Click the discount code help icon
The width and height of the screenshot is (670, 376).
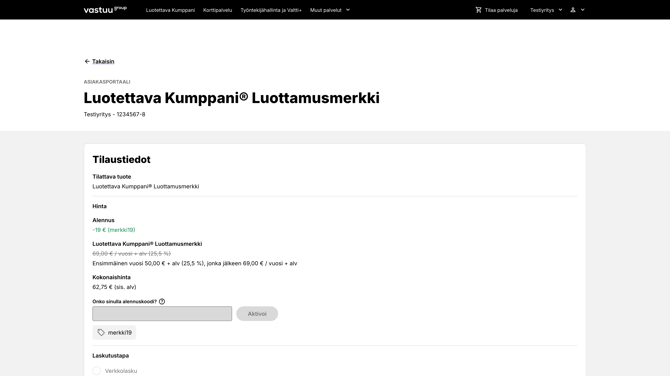[162, 301]
